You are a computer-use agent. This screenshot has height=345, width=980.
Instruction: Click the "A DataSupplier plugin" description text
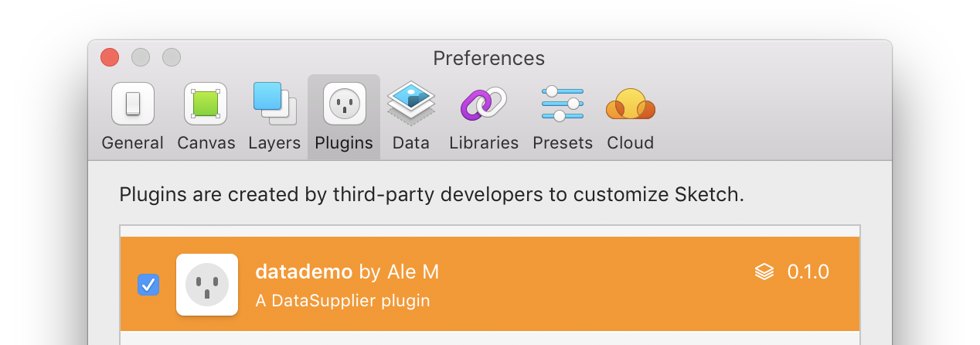[342, 300]
